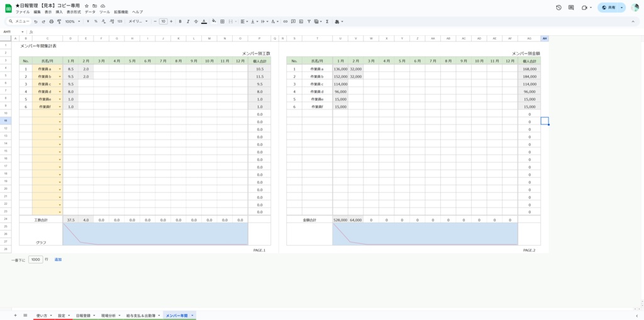Open the account avatar
Screen dimensions: 644x320
[x=635, y=8]
